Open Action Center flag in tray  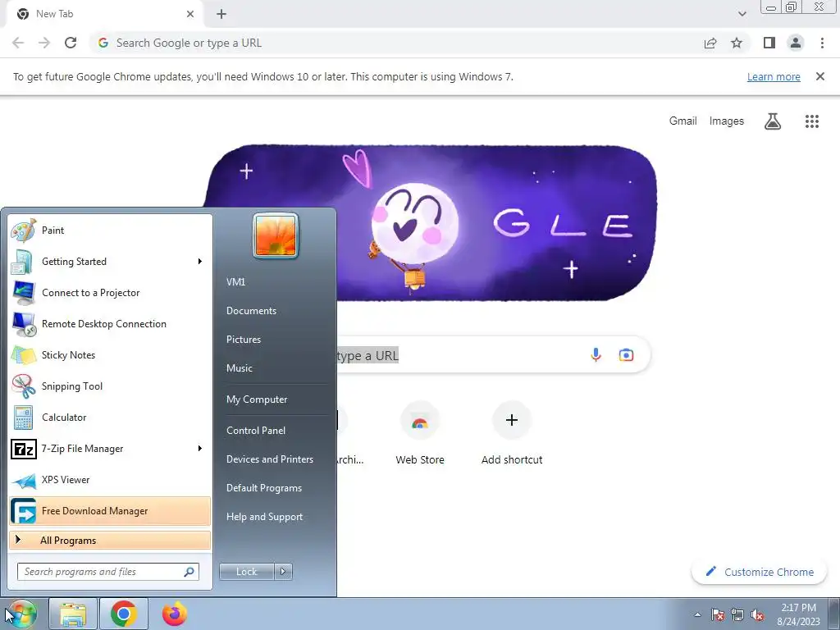718,614
